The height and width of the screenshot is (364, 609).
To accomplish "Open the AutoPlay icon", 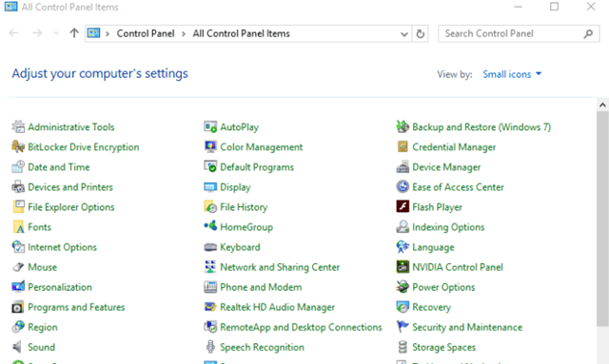I will point(210,127).
